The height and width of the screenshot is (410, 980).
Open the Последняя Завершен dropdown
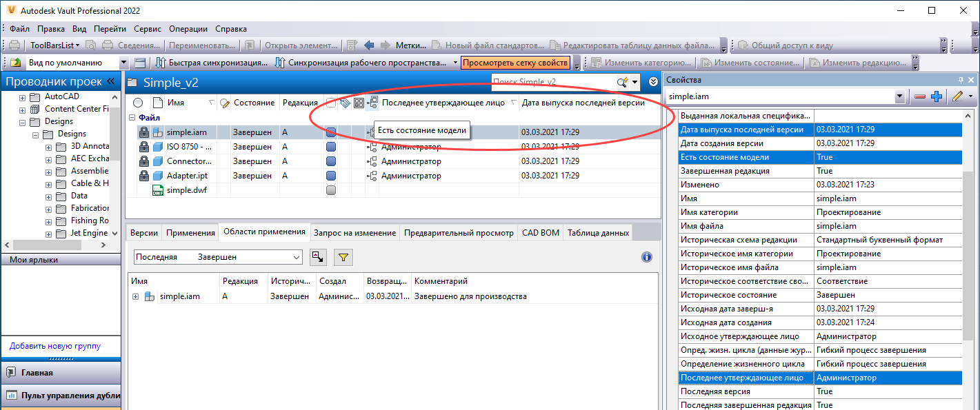(x=218, y=257)
